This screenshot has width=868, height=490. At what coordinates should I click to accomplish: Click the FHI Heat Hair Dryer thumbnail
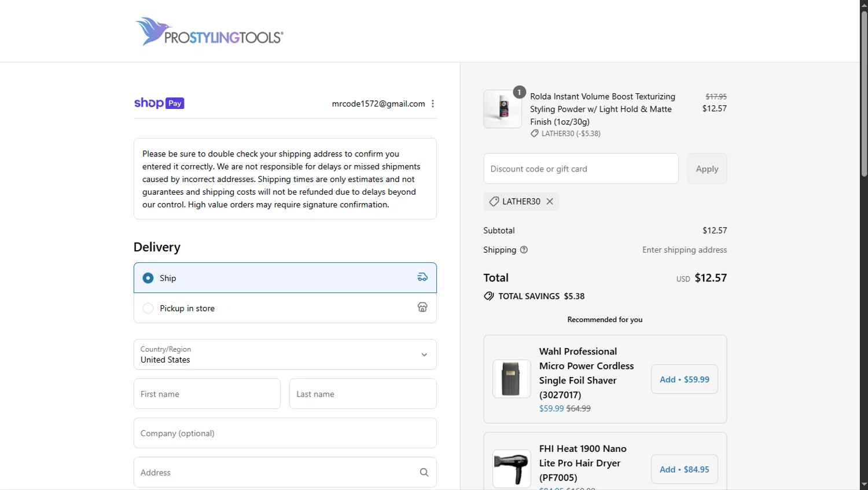coord(512,469)
